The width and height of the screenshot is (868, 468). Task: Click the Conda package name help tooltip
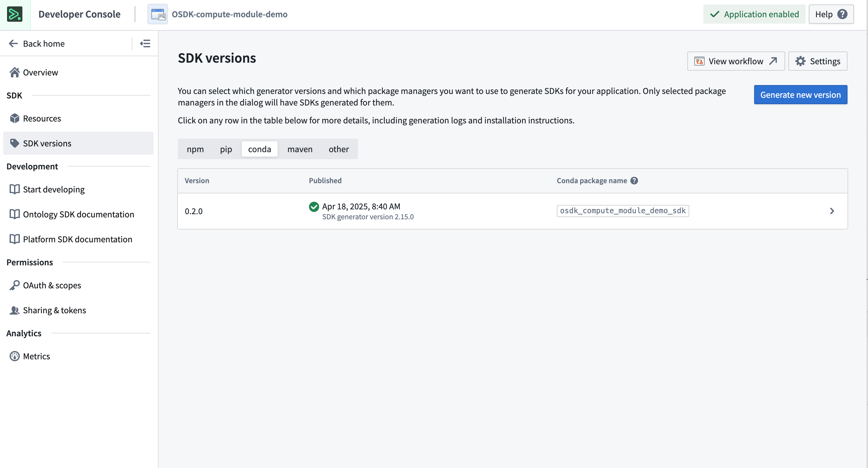(x=635, y=181)
